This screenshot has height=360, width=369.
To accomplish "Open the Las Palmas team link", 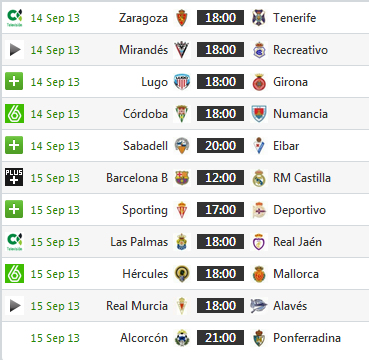I will (139, 242).
